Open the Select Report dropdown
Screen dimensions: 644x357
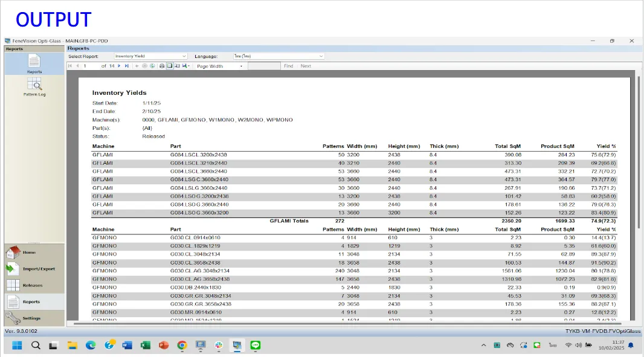150,56
